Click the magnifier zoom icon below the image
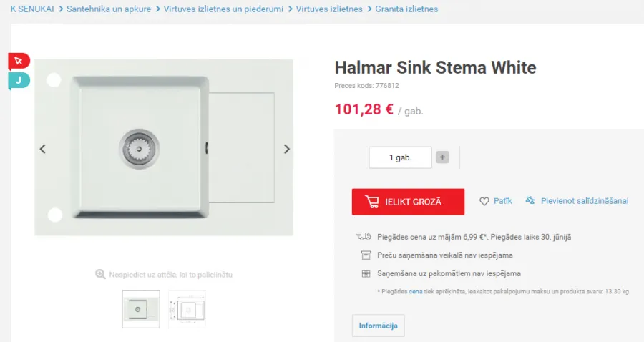 pos(100,274)
